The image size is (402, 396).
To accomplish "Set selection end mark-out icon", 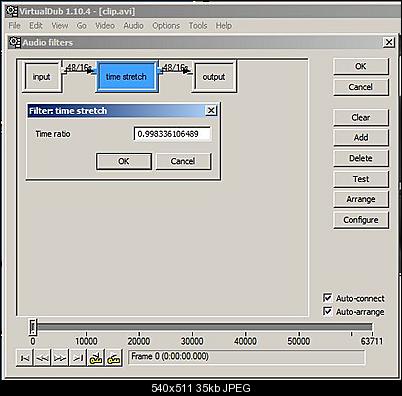I will 114,358.
